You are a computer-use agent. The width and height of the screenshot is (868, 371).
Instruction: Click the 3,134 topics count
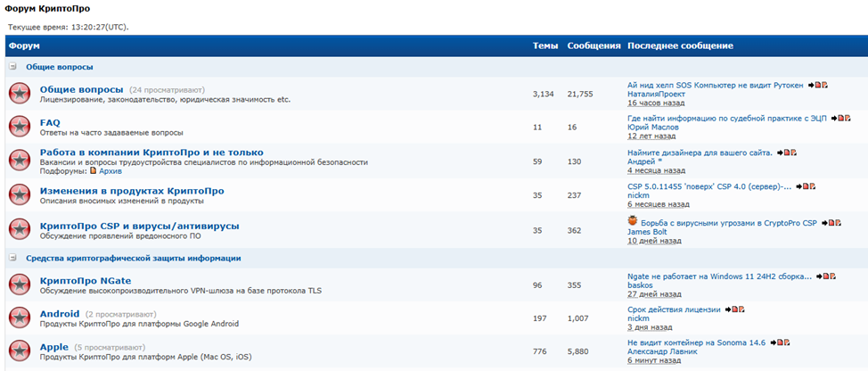tap(543, 95)
